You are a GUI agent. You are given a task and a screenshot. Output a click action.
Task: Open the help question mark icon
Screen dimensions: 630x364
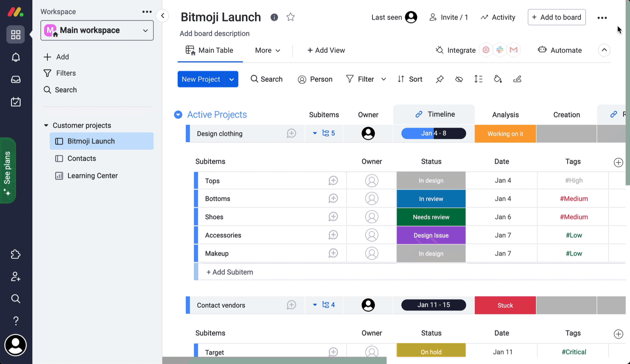(x=16, y=321)
